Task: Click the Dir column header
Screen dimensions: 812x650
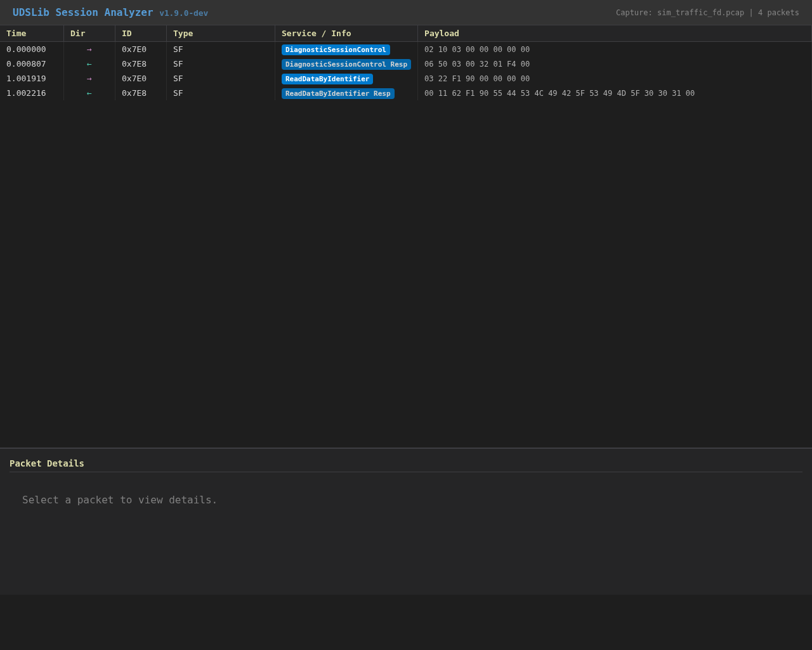Action: coord(77,33)
